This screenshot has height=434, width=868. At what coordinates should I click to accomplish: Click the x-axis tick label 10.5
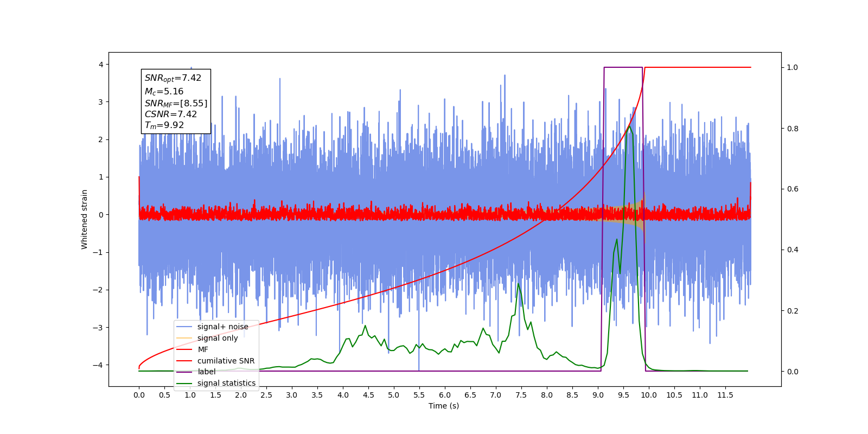(x=674, y=395)
